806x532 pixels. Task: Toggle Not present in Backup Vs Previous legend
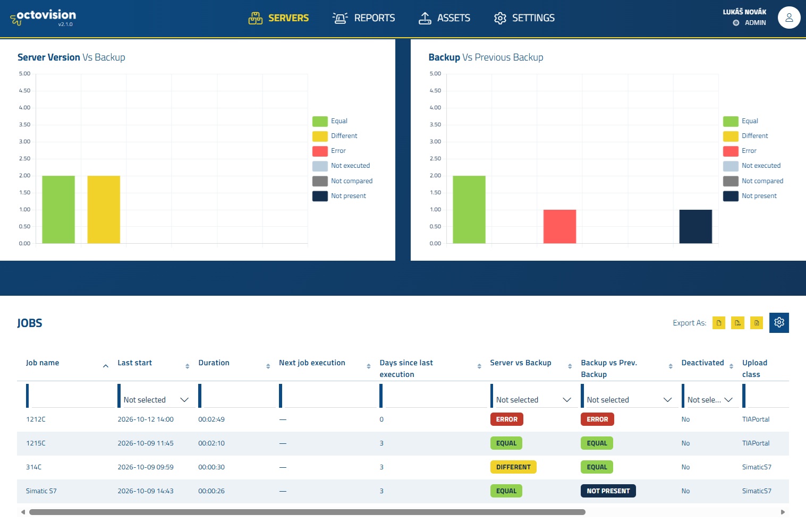click(750, 196)
